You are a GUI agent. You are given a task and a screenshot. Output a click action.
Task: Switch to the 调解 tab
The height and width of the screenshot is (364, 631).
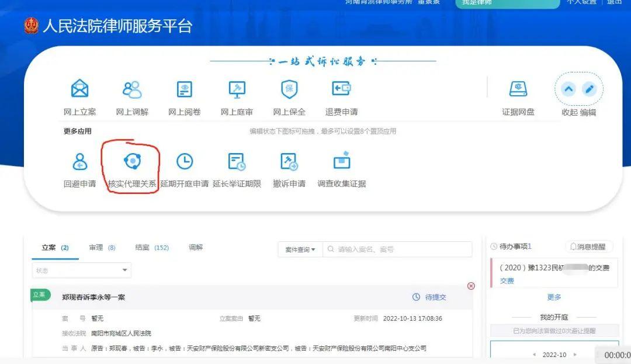(196, 247)
